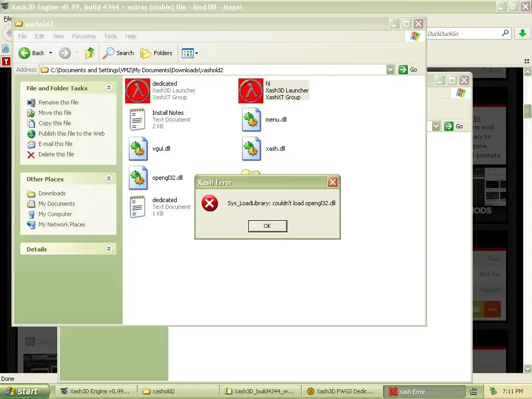Select the opengl32.dll file icon
This screenshot has width=532, height=399.
coord(138,178)
